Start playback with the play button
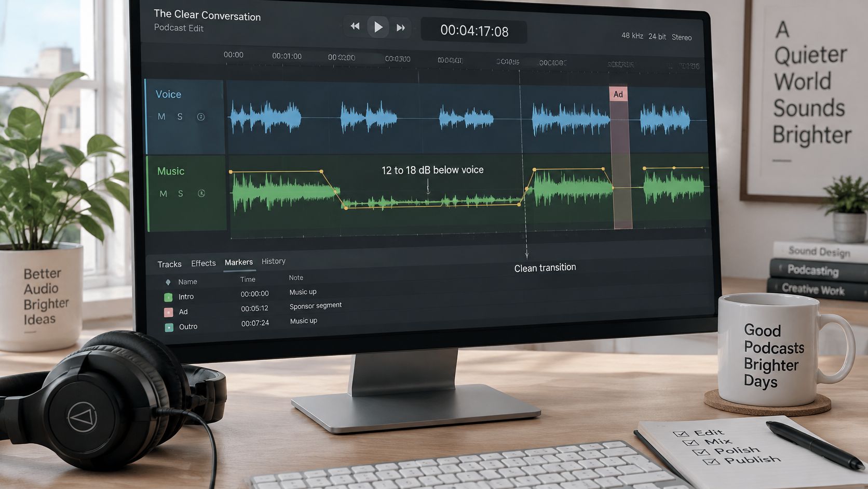The width and height of the screenshot is (868, 489). pos(378,27)
